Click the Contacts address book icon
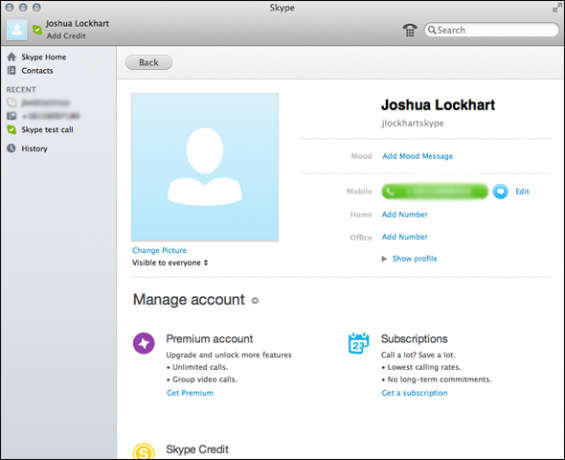565x460 pixels. [x=12, y=70]
